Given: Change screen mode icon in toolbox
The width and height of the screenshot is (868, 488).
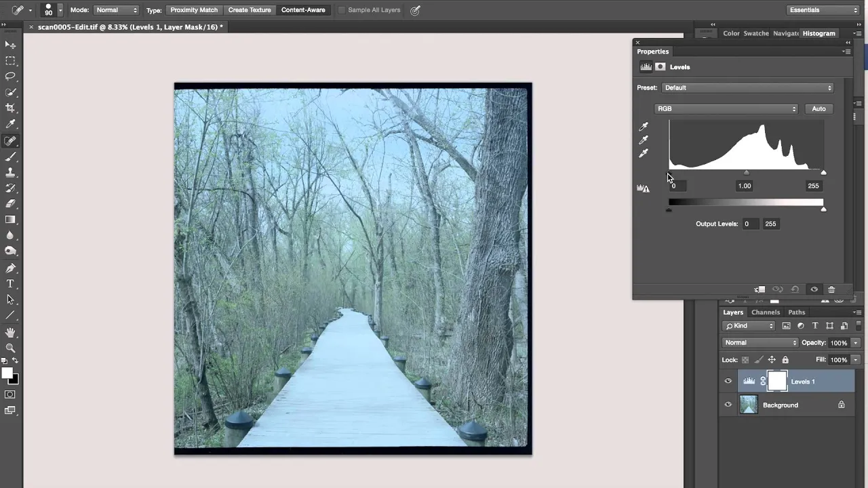Looking at the screenshot, I should pyautogui.click(x=10, y=410).
